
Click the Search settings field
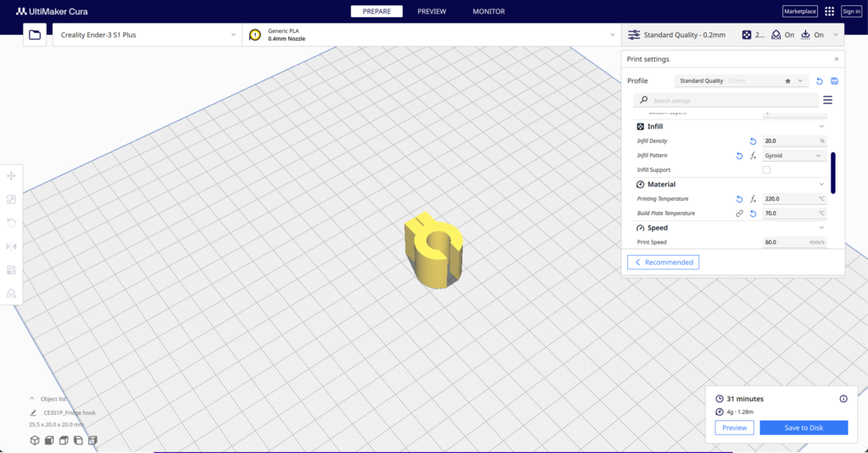(x=726, y=100)
